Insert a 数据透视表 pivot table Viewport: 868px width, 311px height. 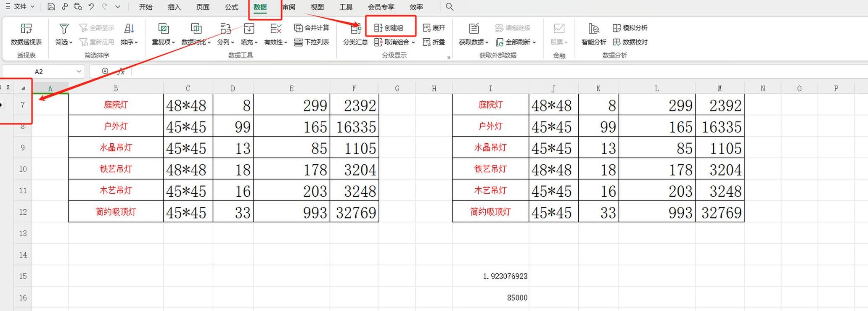(x=26, y=34)
